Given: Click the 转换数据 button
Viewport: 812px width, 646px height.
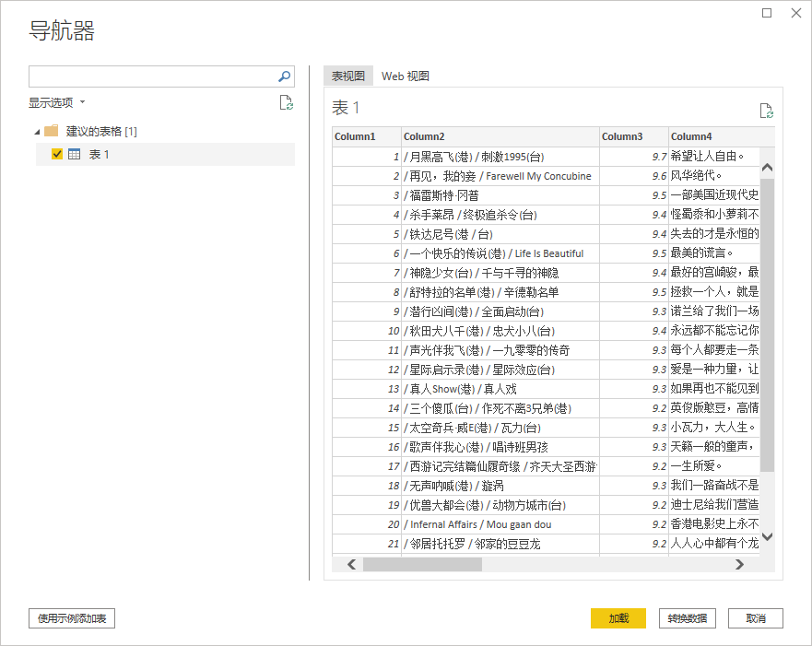Looking at the screenshot, I should 688,618.
